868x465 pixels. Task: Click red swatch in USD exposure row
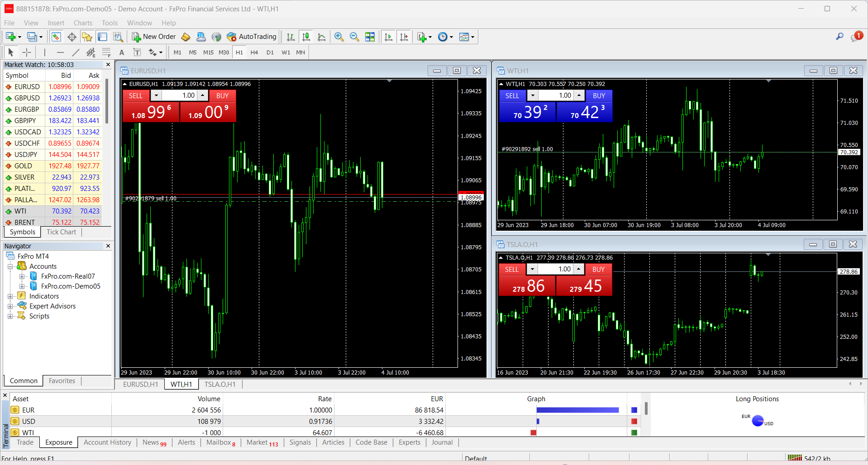tap(634, 421)
